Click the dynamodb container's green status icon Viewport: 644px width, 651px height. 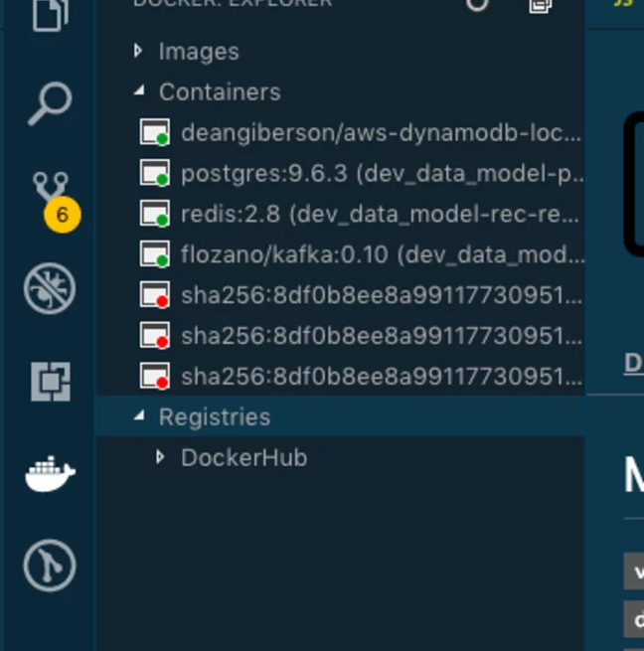click(x=155, y=132)
